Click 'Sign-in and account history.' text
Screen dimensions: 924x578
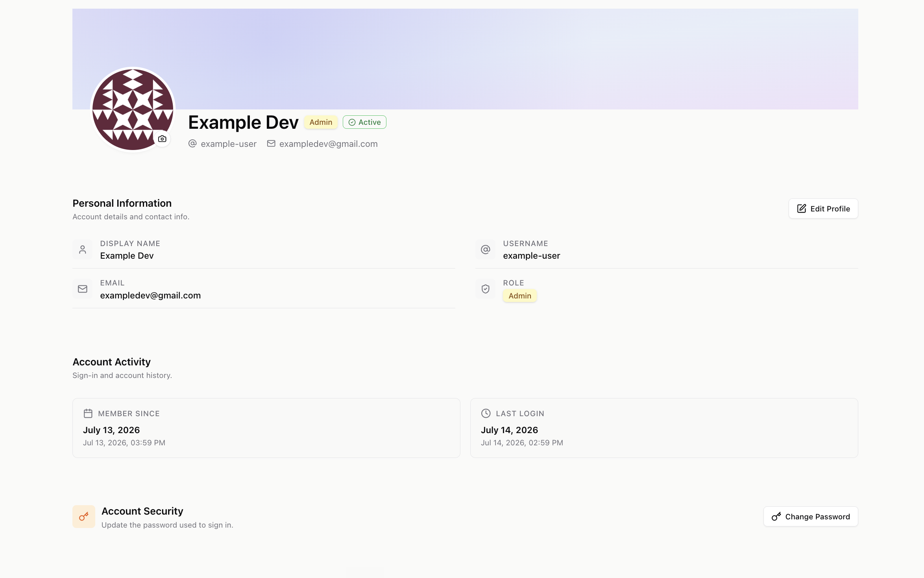tap(122, 376)
